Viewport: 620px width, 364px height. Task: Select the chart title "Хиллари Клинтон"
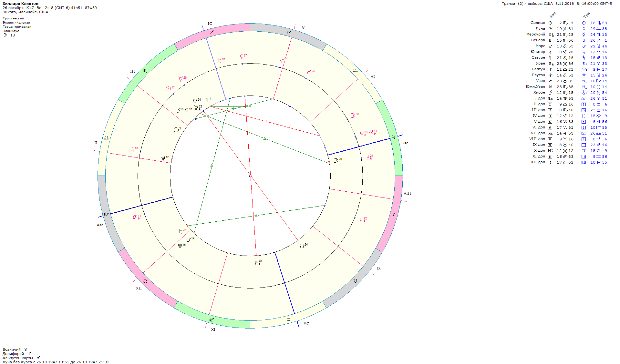20,4
